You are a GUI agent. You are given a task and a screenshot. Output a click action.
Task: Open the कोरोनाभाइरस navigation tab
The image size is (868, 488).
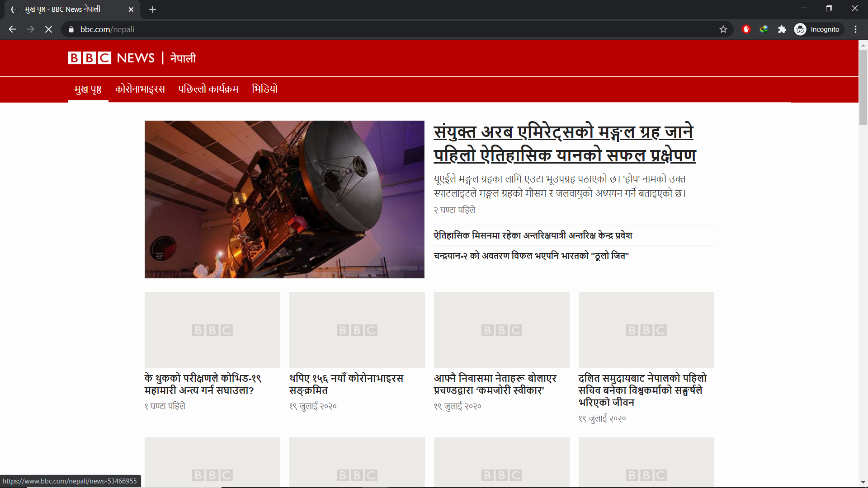(x=140, y=89)
